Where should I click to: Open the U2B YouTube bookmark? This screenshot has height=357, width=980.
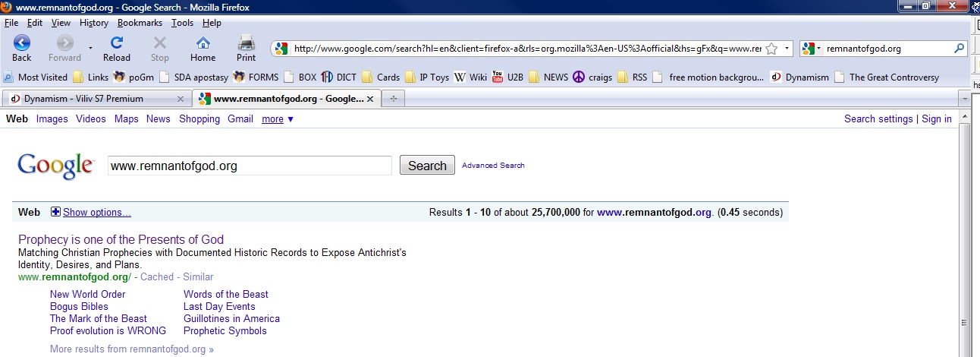point(508,77)
